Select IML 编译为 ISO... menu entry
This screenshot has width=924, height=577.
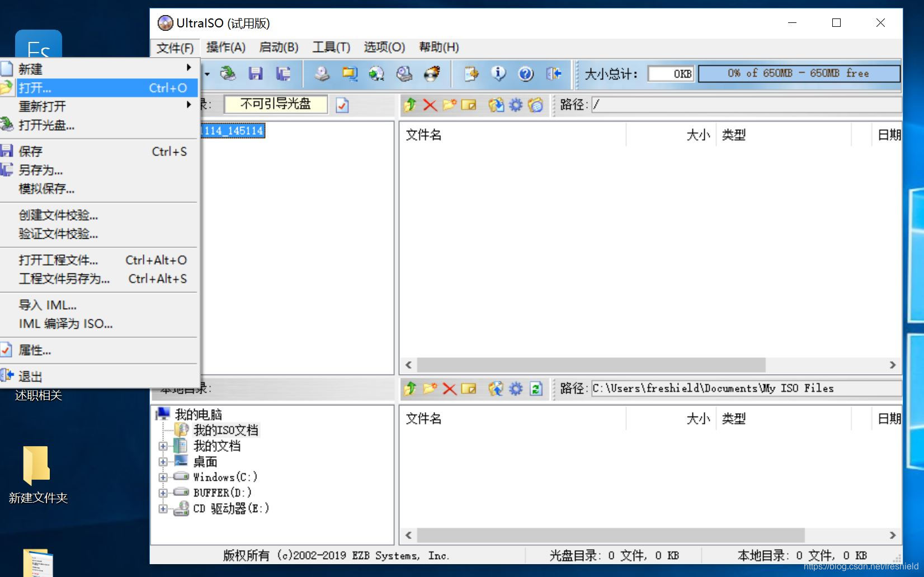pyautogui.click(x=99, y=324)
